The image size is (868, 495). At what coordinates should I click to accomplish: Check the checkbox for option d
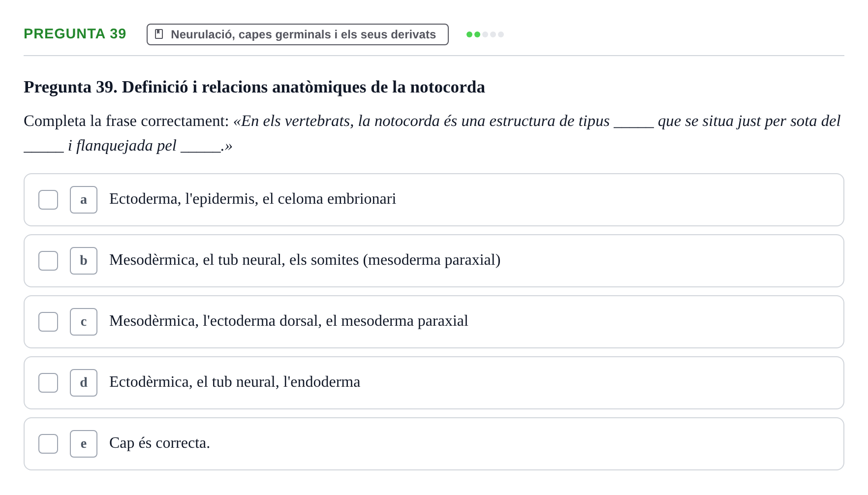pos(48,383)
